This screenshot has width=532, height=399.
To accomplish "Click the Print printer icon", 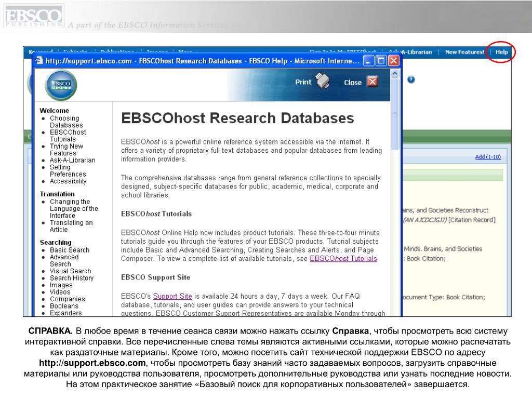I will click(322, 81).
